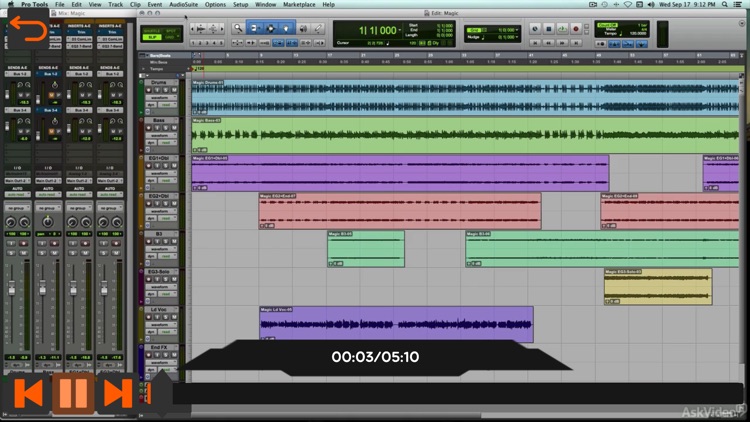
Task: Skip to the next video
Action: pos(118,393)
